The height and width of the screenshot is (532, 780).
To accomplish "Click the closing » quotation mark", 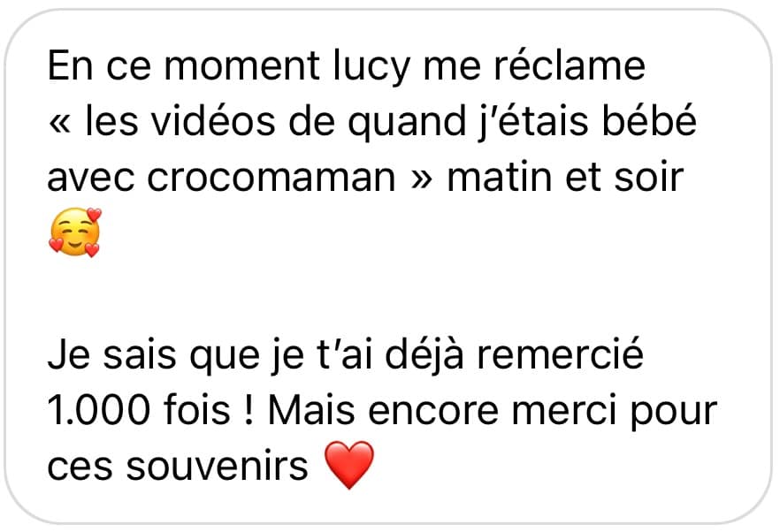I will click(421, 179).
